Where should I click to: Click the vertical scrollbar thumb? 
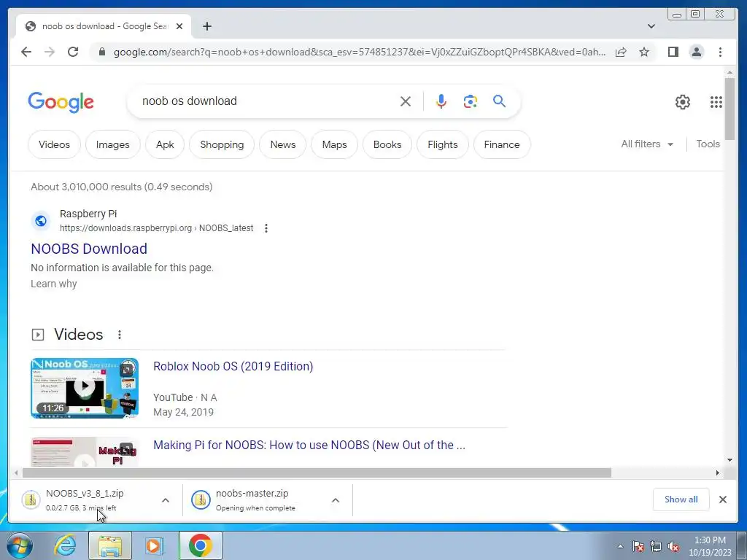(x=729, y=109)
